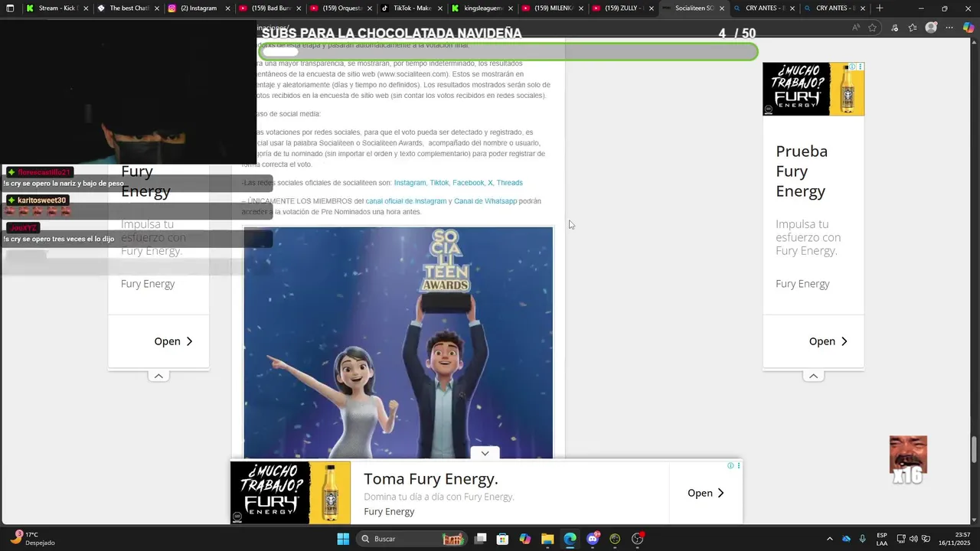This screenshot has width=980, height=551.
Task: Click Prueba Fury Energy headline in right ad
Action: click(x=802, y=171)
